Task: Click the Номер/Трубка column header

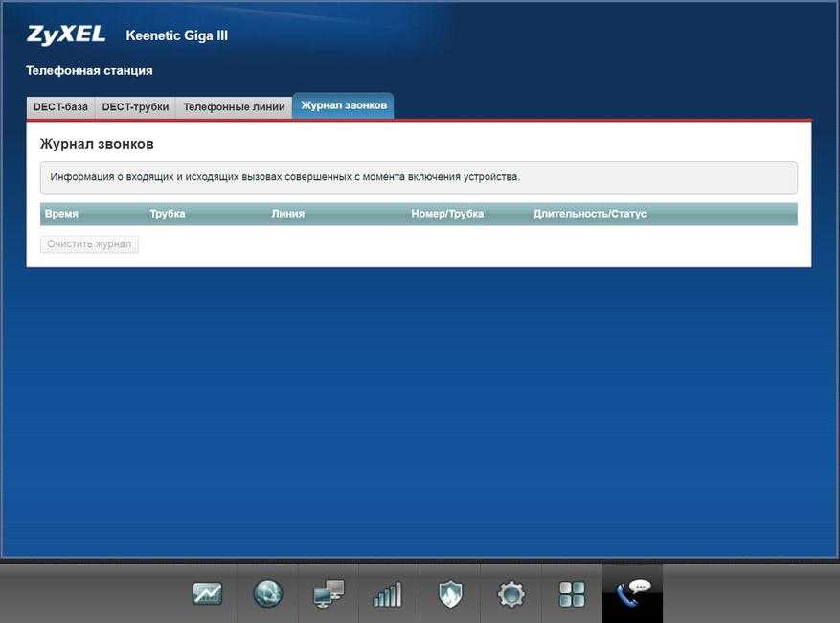Action: click(447, 214)
